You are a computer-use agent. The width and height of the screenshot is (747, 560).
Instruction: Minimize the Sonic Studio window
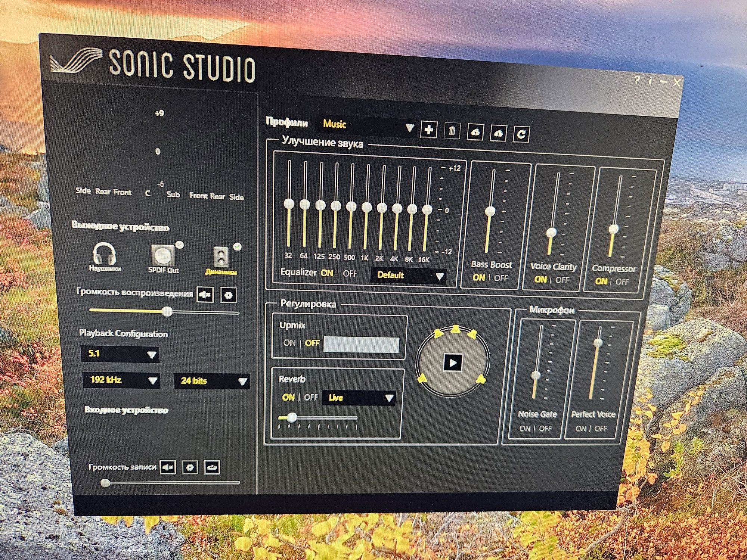(663, 81)
